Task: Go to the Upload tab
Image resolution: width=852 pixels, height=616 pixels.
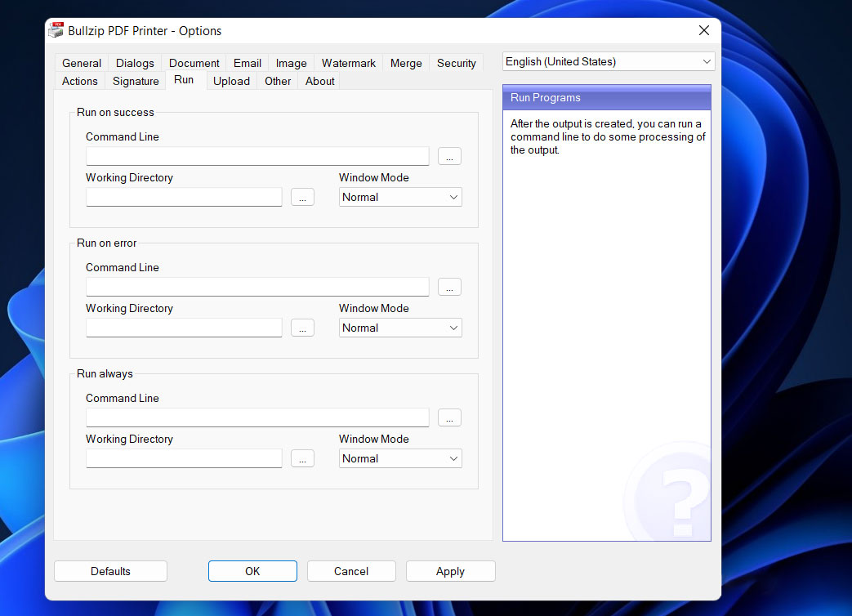Action: coord(231,81)
